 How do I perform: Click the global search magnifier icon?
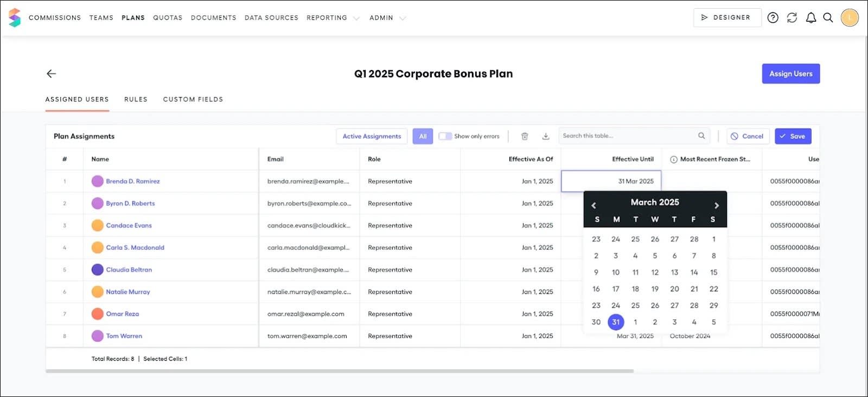click(828, 18)
